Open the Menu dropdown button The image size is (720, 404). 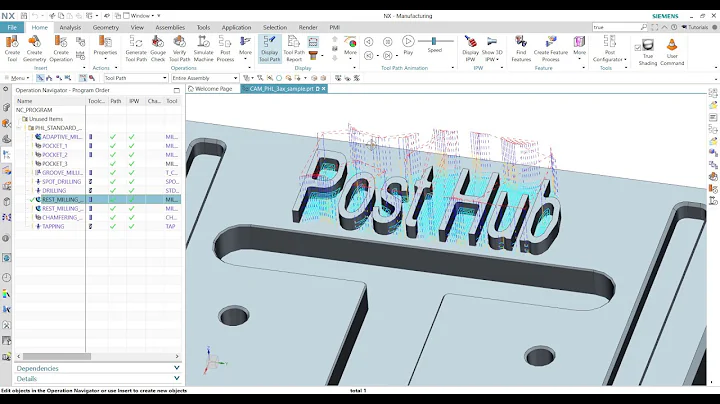tap(17, 78)
